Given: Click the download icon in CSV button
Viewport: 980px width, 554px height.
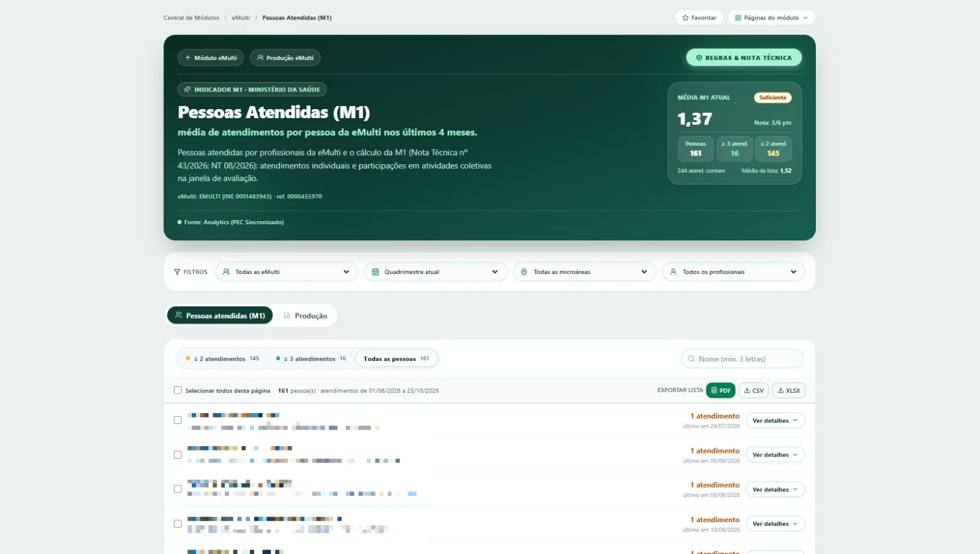Looking at the screenshot, I should [747, 390].
